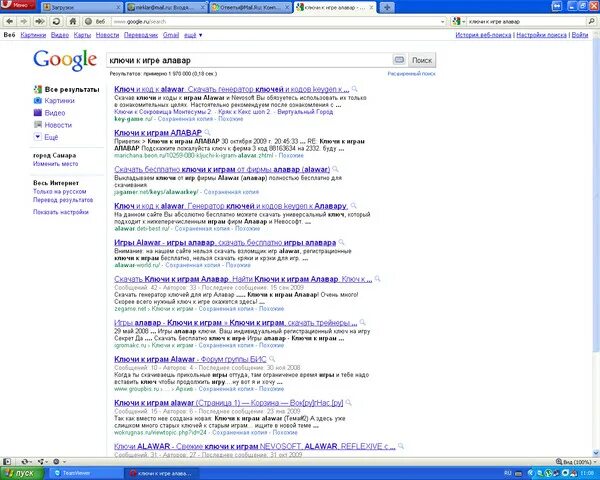Click the vertical scrollbar down arrow
This screenshot has height=480, width=600.
click(x=596, y=453)
